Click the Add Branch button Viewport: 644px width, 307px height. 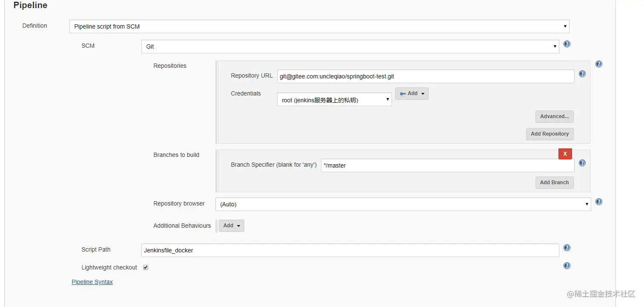click(555, 182)
